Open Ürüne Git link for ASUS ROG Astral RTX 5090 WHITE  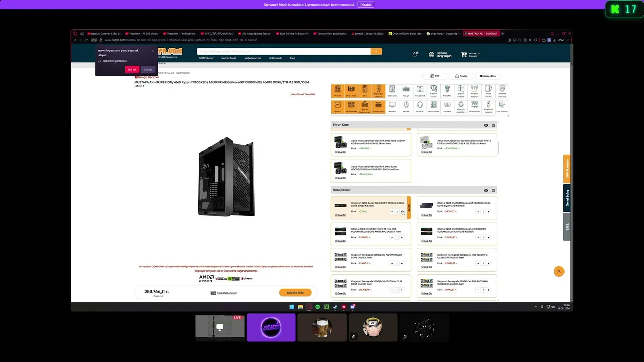(426, 152)
